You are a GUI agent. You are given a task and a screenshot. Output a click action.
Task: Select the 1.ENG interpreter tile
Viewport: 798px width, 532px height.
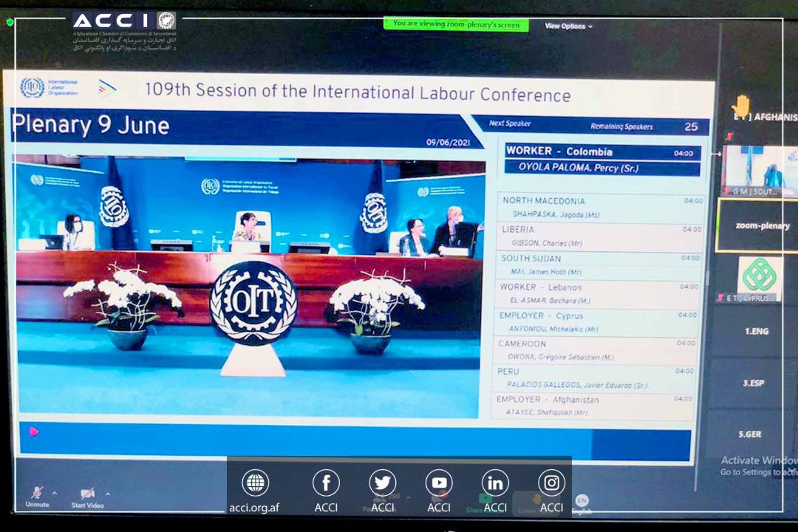pos(756,332)
